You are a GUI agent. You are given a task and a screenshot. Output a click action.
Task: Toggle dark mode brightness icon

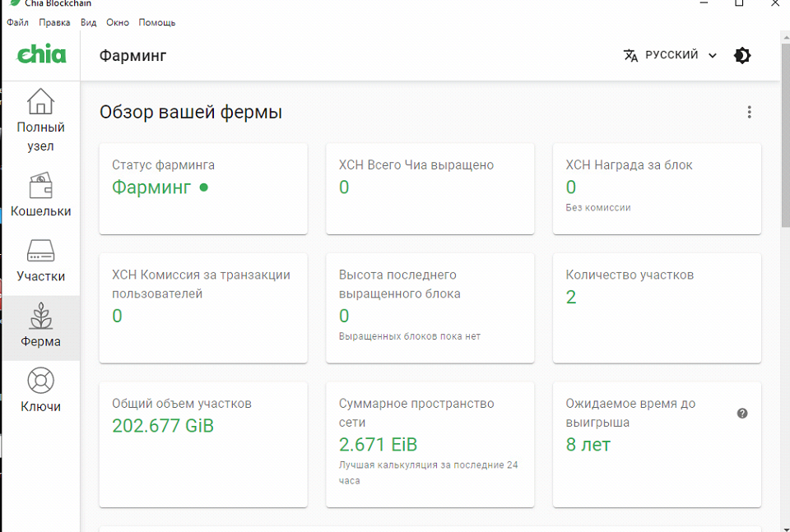point(742,55)
